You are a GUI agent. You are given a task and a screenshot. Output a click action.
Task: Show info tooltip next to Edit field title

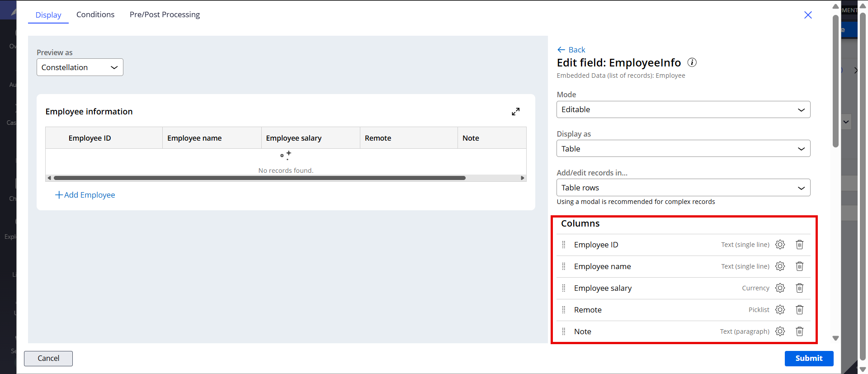692,62
